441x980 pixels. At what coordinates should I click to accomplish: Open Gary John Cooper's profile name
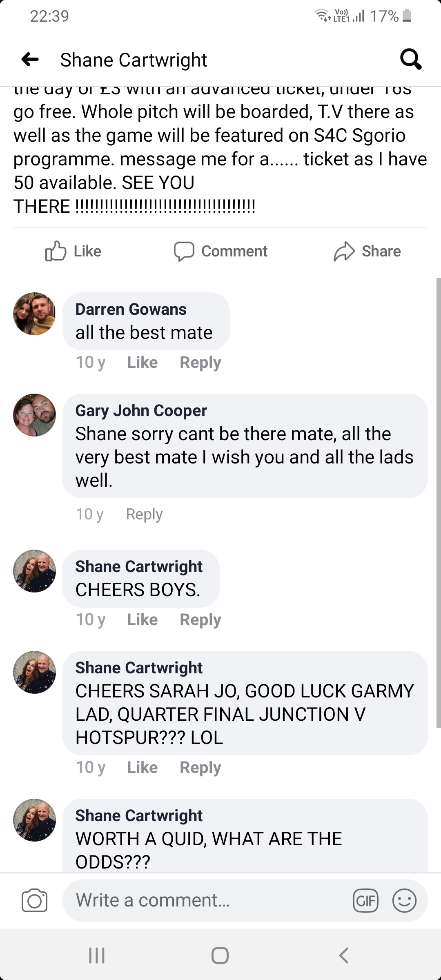(141, 410)
